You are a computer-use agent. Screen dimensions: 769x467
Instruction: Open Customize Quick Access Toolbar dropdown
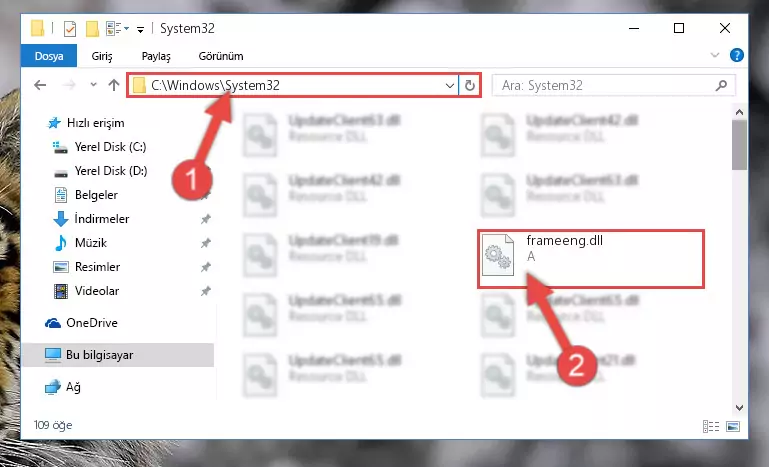point(140,30)
